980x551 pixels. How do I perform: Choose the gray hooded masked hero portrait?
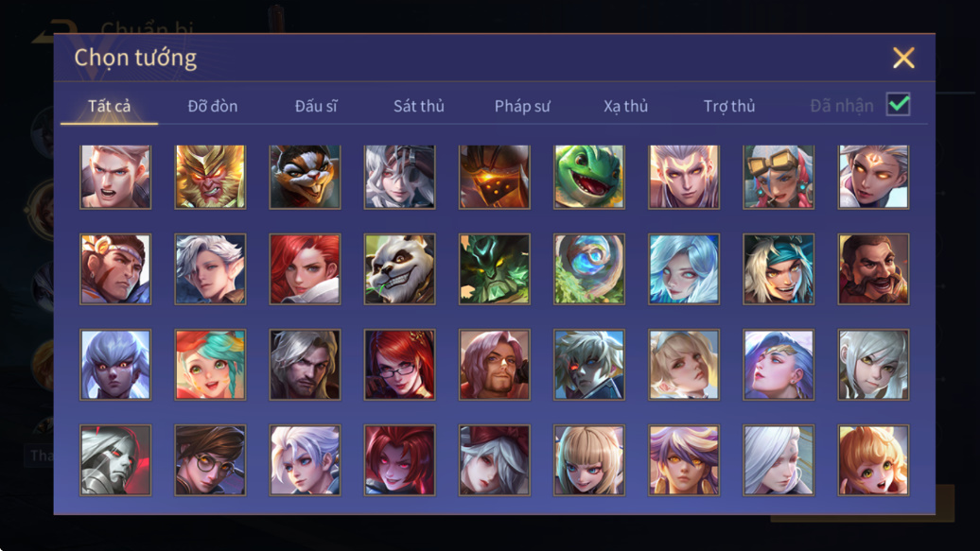click(115, 460)
